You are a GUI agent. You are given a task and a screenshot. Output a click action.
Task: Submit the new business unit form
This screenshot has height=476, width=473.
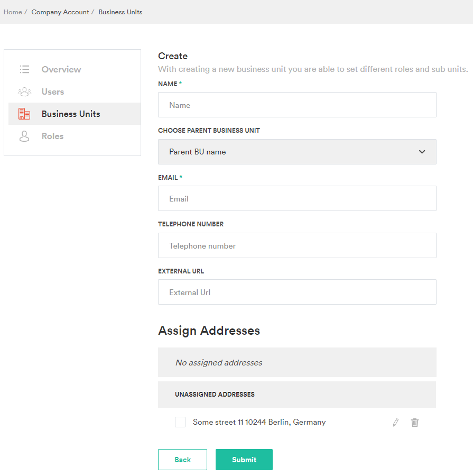(244, 460)
